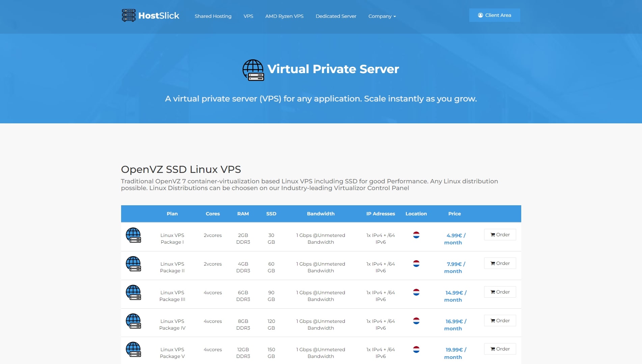Image resolution: width=642 pixels, height=364 pixels.
Task: Click the Package V globe server icon
Action: pos(133,350)
